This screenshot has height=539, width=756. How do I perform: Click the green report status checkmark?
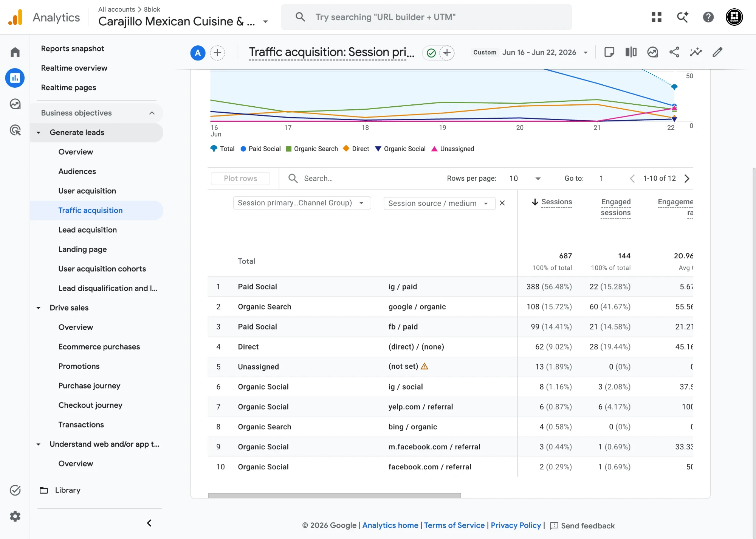pos(431,53)
